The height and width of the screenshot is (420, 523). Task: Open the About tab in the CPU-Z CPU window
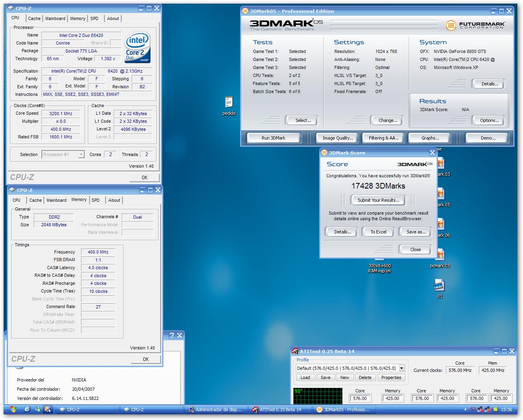click(x=113, y=18)
